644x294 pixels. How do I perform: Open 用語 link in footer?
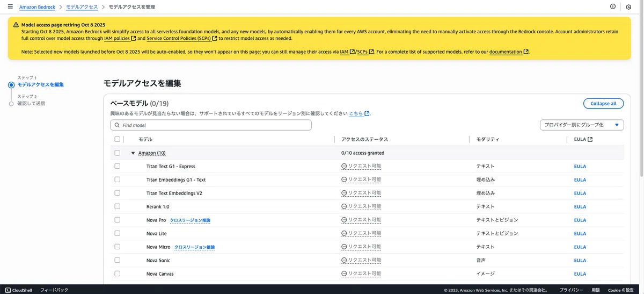(x=596, y=290)
